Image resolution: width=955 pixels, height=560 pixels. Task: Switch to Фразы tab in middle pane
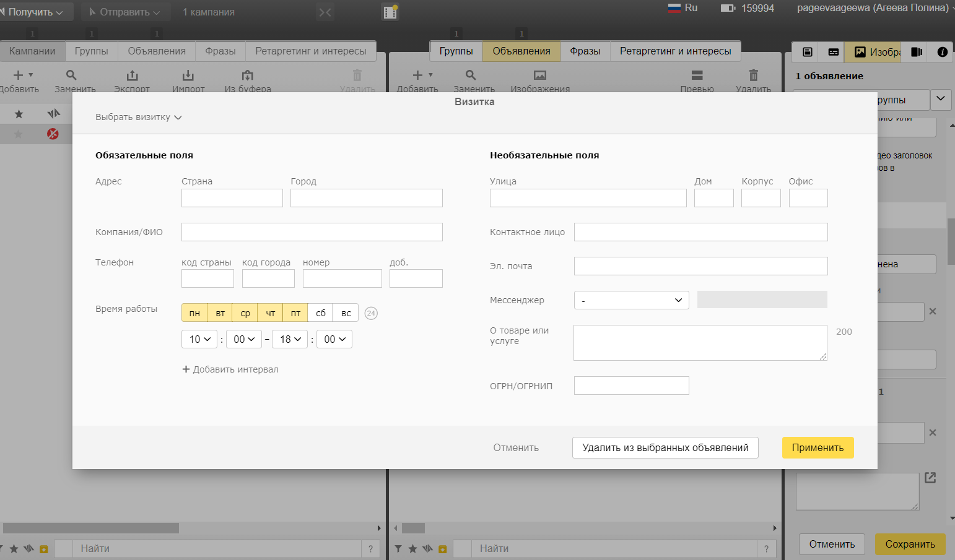point(585,51)
